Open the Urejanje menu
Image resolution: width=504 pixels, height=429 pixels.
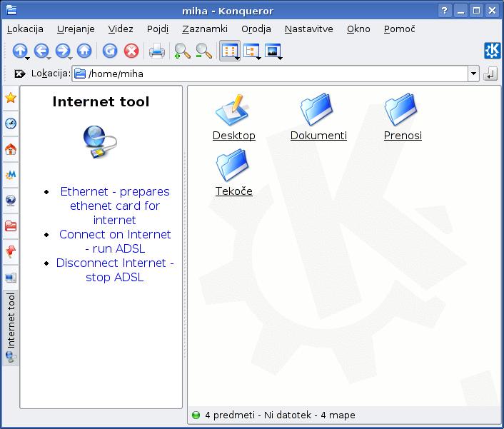point(76,29)
